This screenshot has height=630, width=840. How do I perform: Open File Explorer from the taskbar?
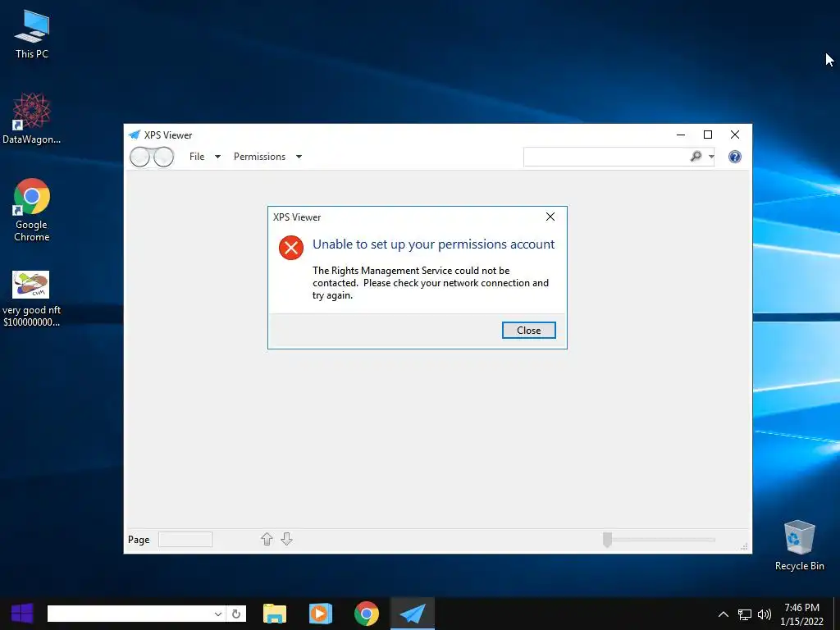(x=275, y=614)
